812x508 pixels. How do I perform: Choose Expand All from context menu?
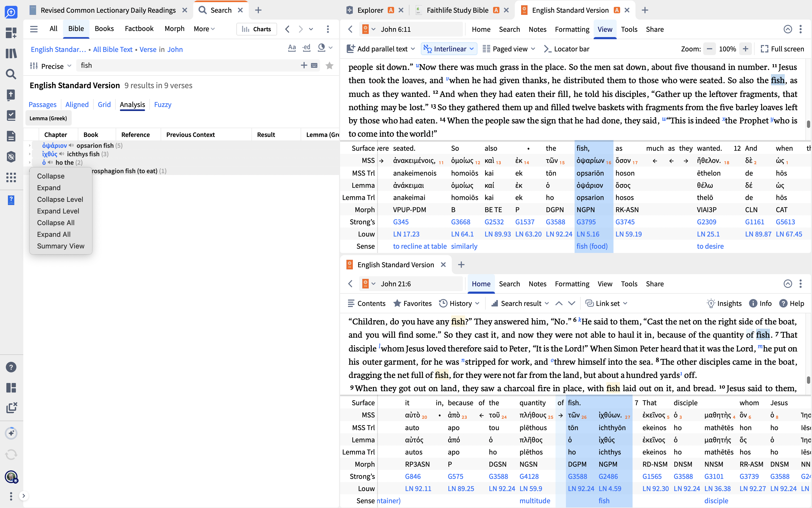point(54,234)
